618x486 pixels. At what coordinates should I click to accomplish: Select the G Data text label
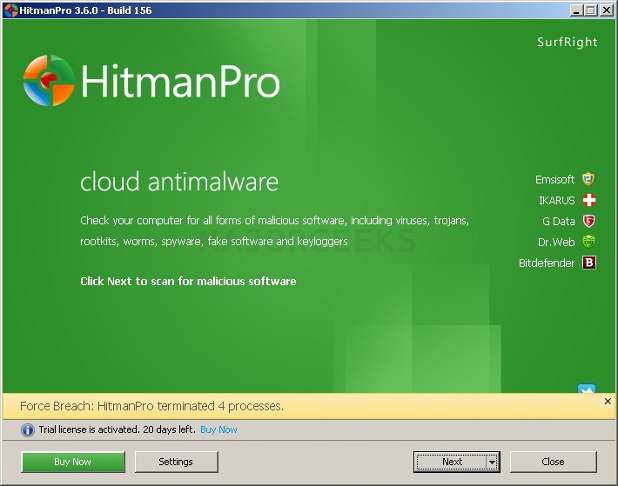tap(558, 222)
